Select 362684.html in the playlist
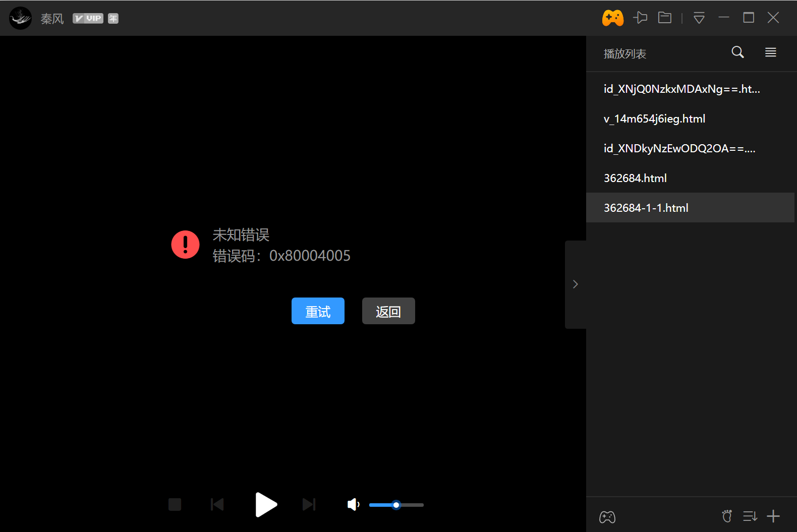Image resolution: width=797 pixels, height=532 pixels. pos(635,178)
